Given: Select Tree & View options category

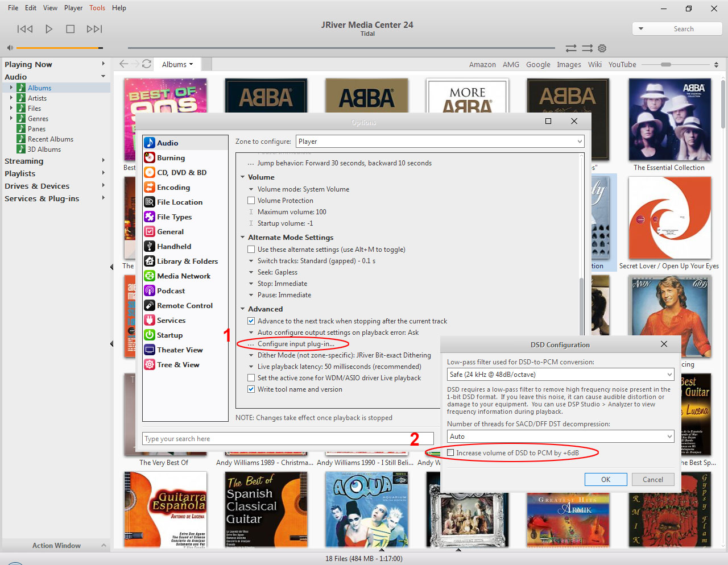Looking at the screenshot, I should click(x=178, y=364).
